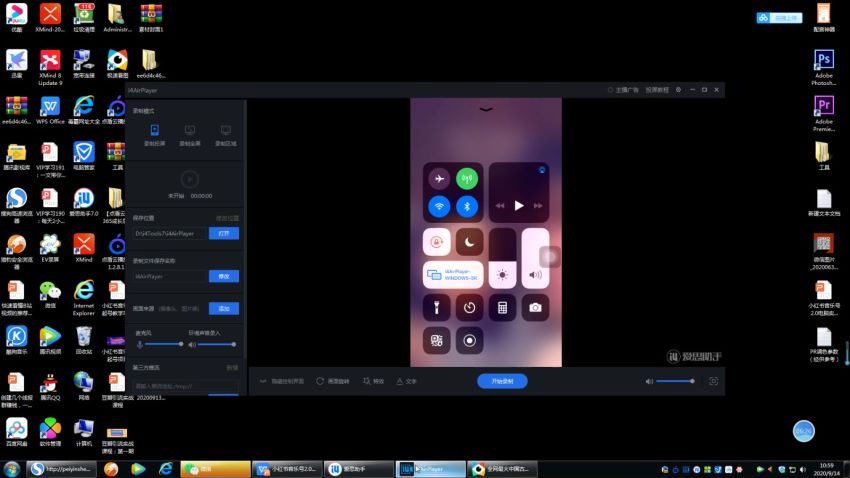Tap the screen mirroring iAirPlayer tile

coord(453,275)
